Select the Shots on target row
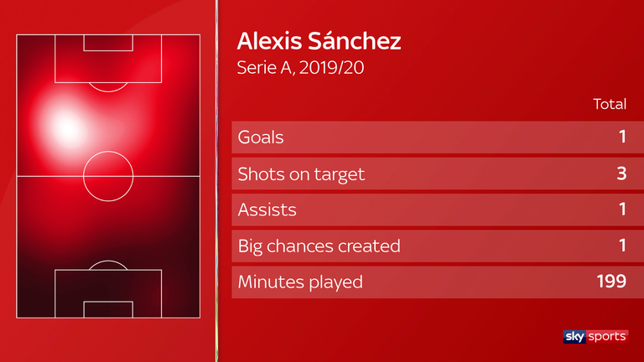Screen dimensions: 644x362 click(438, 173)
